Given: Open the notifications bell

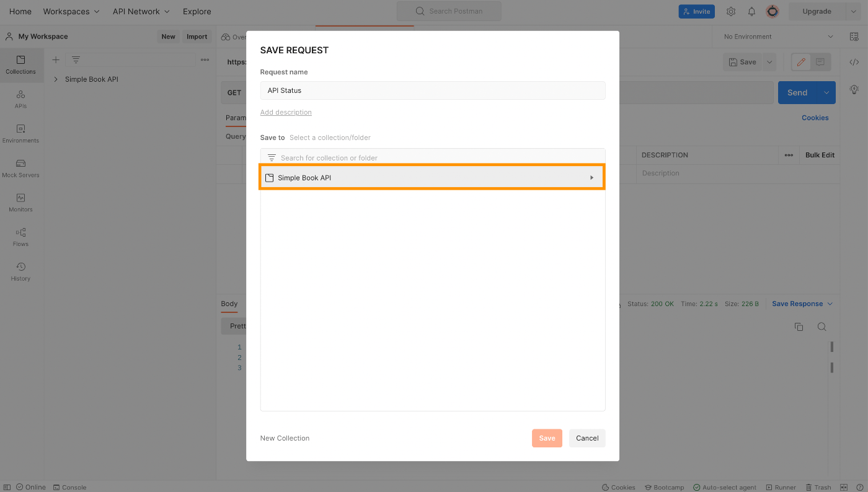Looking at the screenshot, I should (751, 11).
